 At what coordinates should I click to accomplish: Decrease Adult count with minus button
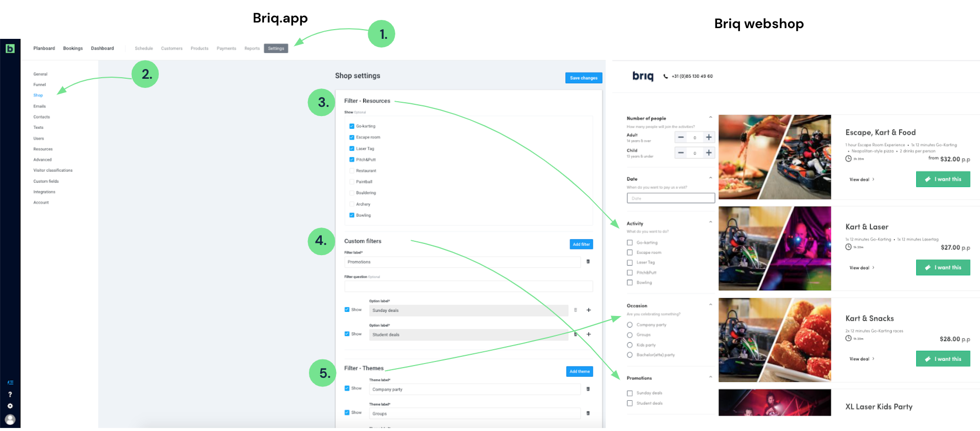(681, 137)
